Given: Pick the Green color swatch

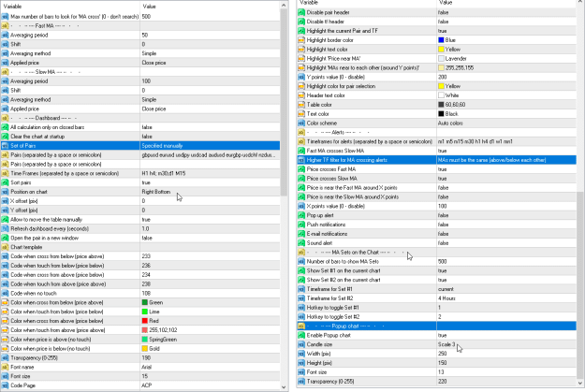Looking at the screenshot, I should tap(145, 302).
